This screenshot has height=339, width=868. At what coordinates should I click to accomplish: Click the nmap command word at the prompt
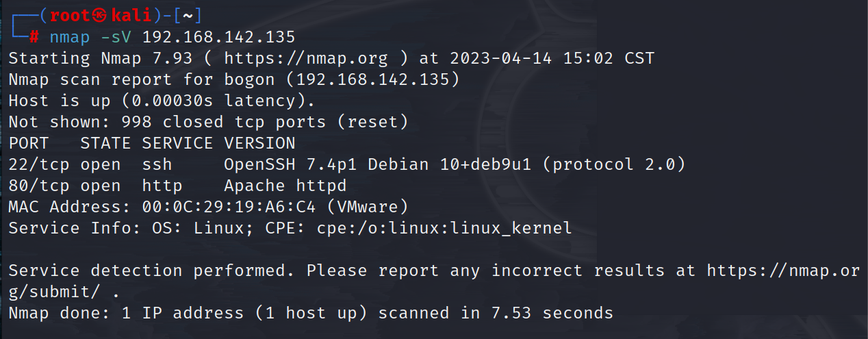[x=69, y=36]
